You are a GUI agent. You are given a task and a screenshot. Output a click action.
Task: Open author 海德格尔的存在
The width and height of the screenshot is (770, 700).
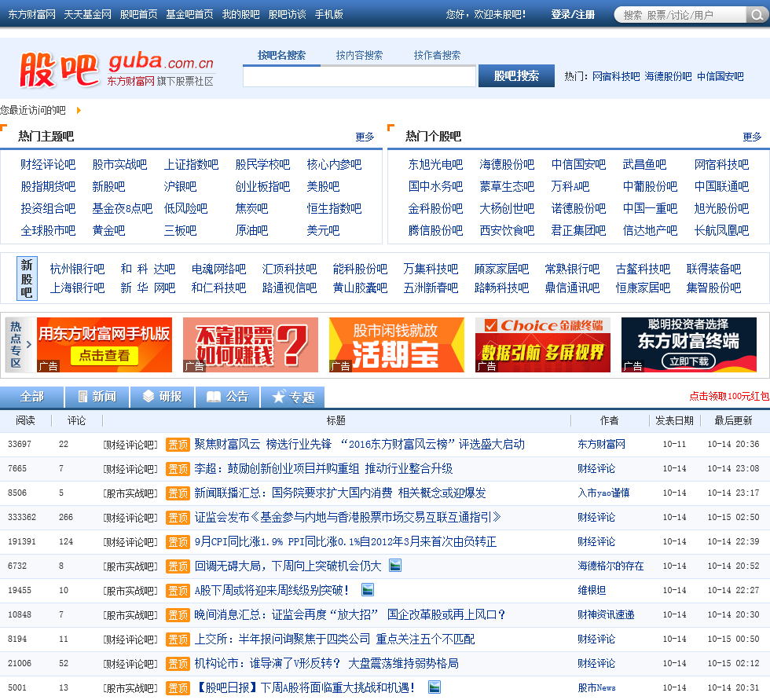click(x=610, y=566)
